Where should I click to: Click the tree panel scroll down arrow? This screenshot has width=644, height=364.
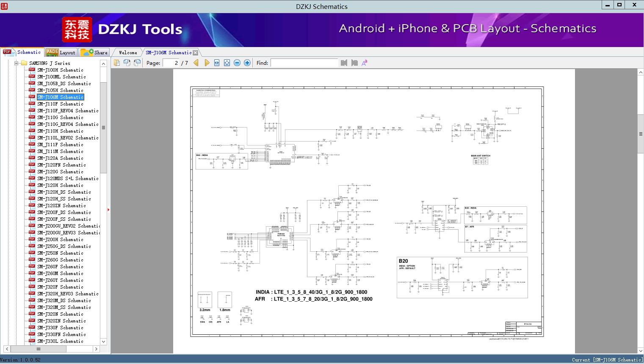point(103,342)
